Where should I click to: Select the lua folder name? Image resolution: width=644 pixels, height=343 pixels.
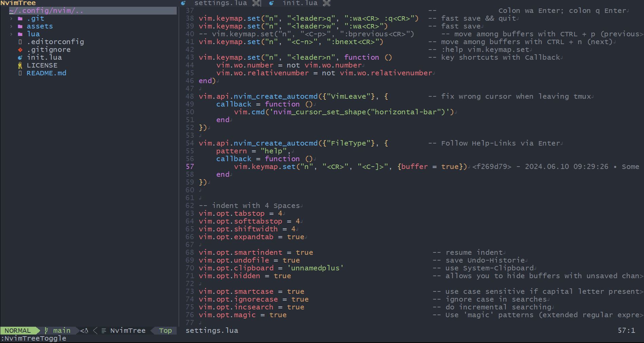(x=33, y=34)
